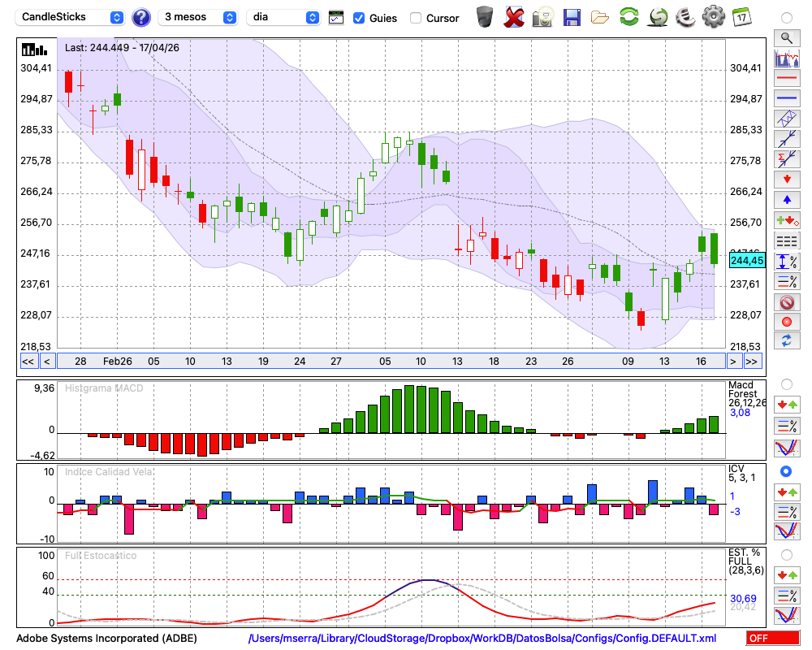The height and width of the screenshot is (650, 812).
Task: Click the << jump-to-start navigation button
Action: click(28, 362)
